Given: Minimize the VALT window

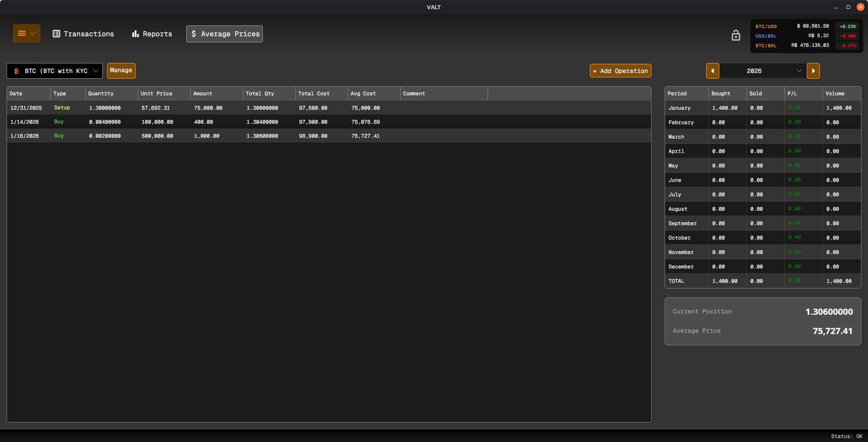Looking at the screenshot, I should coord(836,7).
